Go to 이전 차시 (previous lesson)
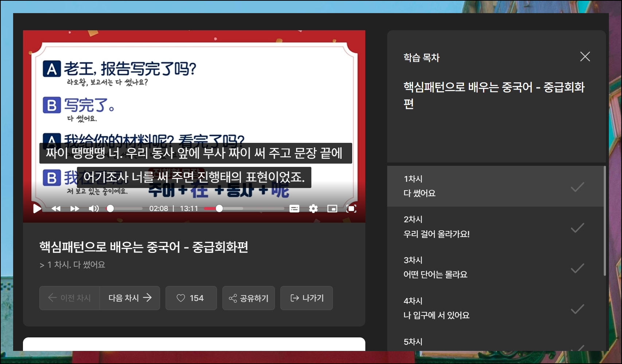Viewport: 622px width, 364px height. pos(70,298)
